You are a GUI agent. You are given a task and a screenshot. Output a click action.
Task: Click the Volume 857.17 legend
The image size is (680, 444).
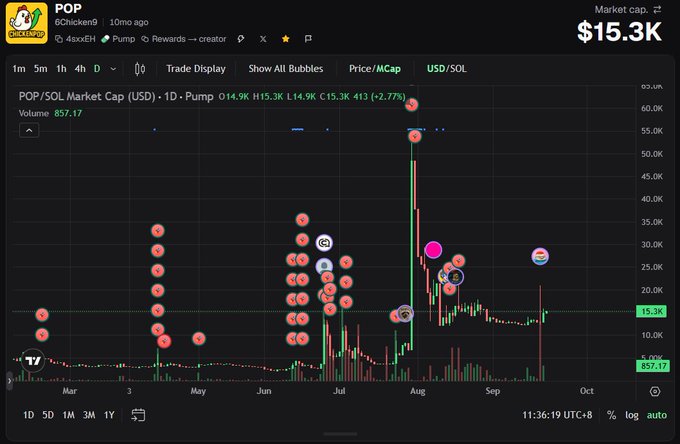[x=50, y=113]
